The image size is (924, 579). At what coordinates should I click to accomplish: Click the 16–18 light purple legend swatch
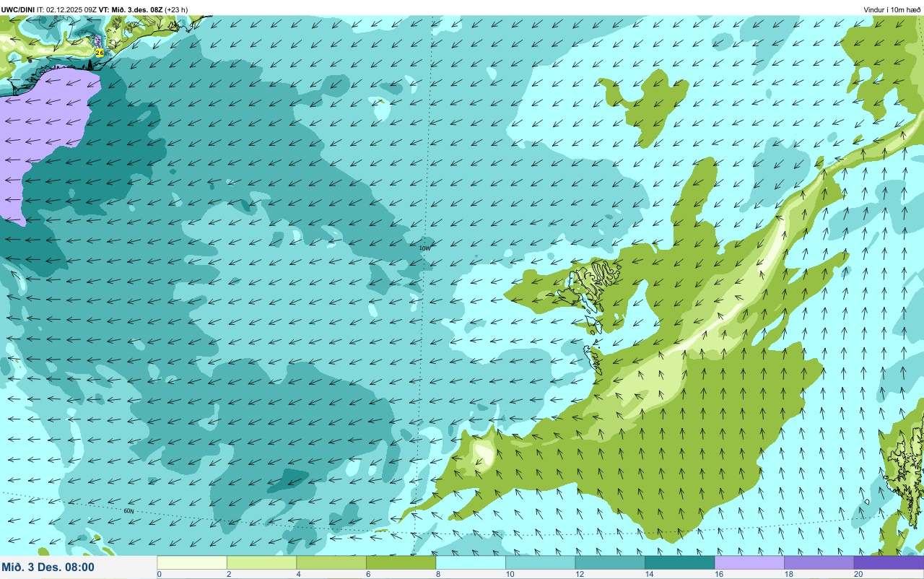(x=749, y=562)
